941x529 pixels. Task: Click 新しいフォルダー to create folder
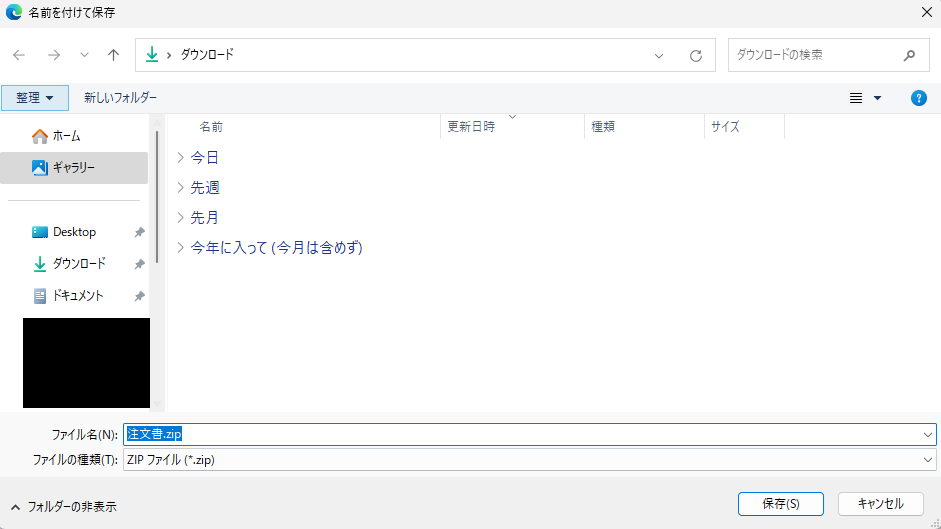point(120,98)
